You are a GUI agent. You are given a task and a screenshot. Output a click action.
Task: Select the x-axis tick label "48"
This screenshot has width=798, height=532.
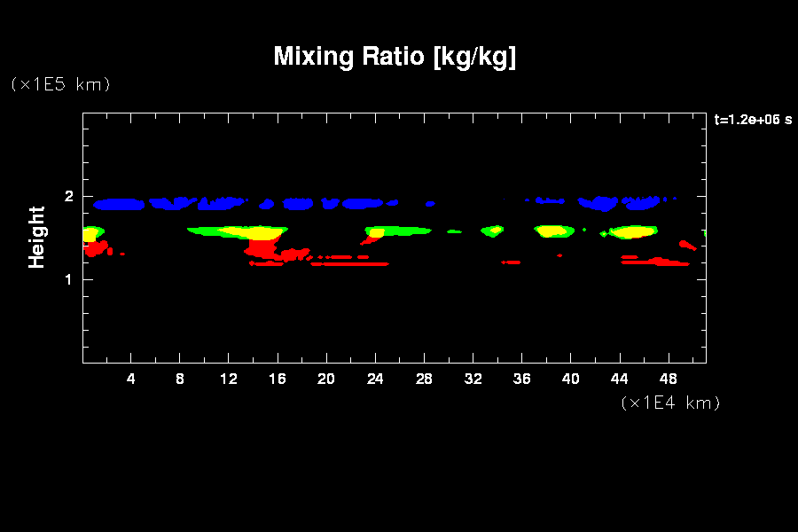(x=668, y=379)
